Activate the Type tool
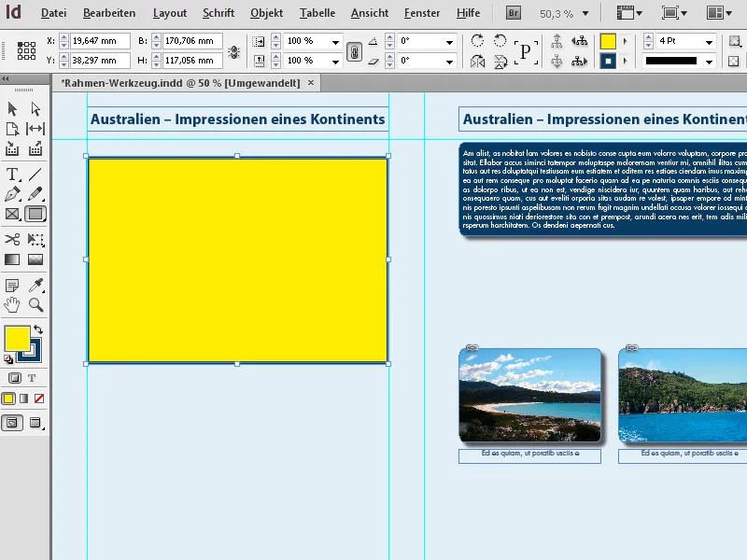Image resolution: width=747 pixels, height=560 pixels. point(12,175)
